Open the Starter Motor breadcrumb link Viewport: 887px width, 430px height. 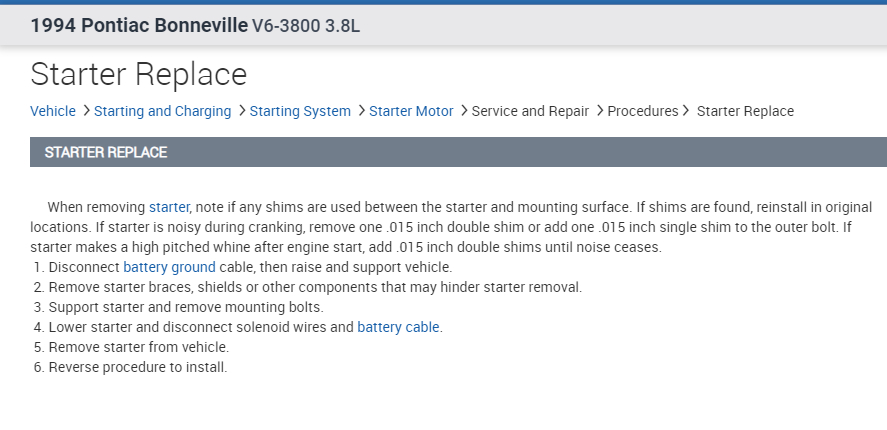coord(411,111)
